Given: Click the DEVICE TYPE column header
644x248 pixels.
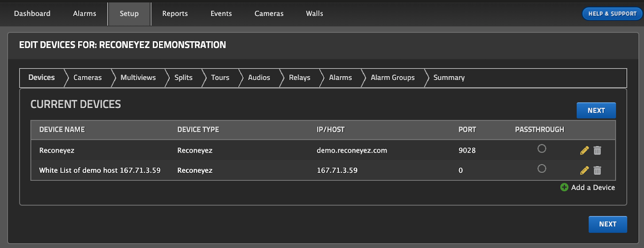Looking at the screenshot, I should 198,130.
